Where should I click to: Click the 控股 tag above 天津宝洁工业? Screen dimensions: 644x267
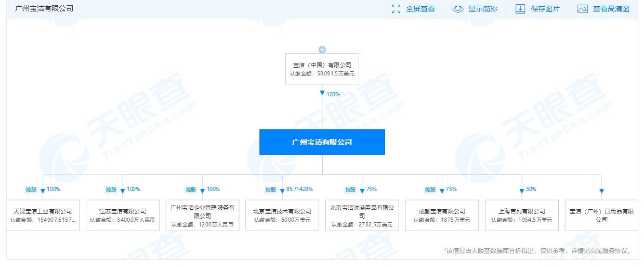click(x=32, y=189)
